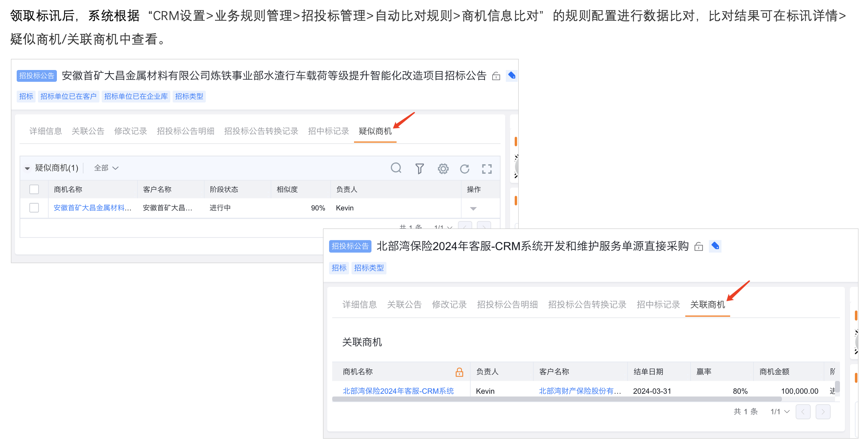Select all rows in the 疑似商机 table

tap(34, 189)
